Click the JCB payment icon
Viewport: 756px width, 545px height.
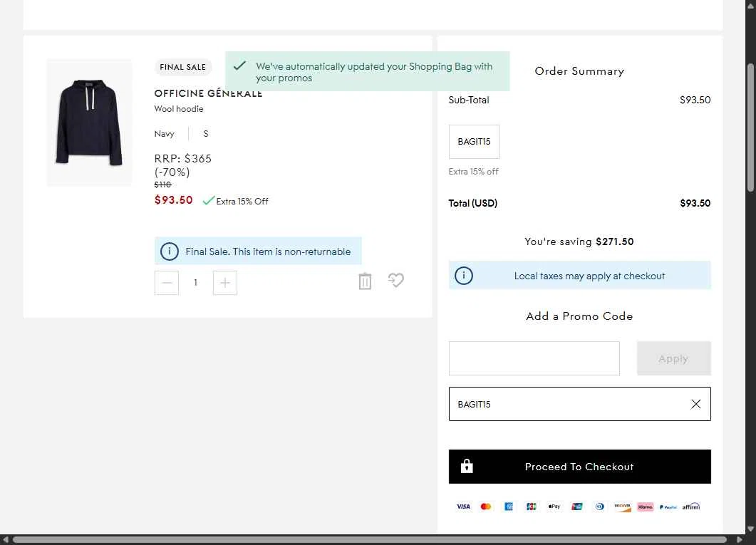(x=532, y=507)
